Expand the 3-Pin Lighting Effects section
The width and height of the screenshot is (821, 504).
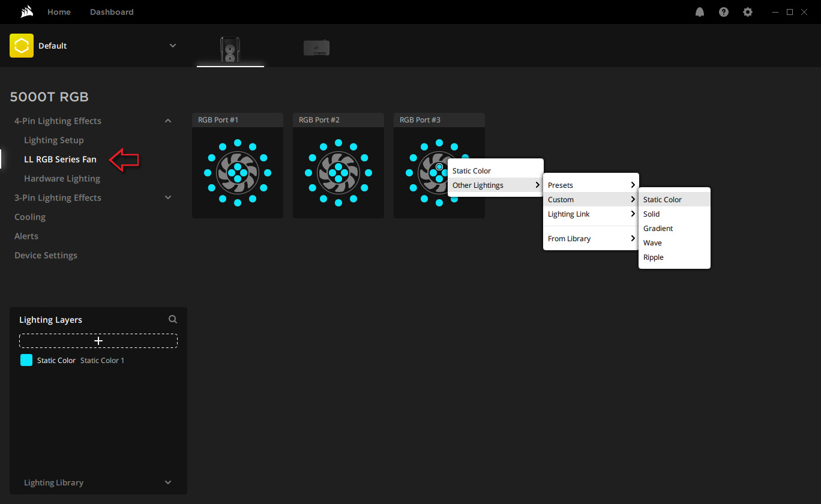coord(168,197)
